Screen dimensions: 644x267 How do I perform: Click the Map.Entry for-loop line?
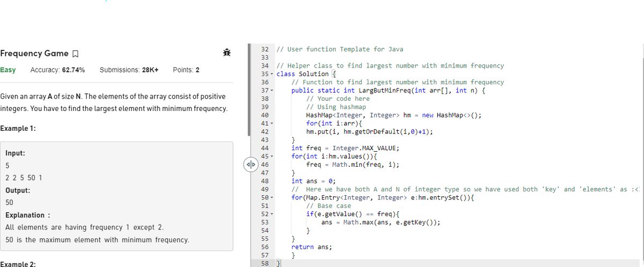(x=382, y=198)
